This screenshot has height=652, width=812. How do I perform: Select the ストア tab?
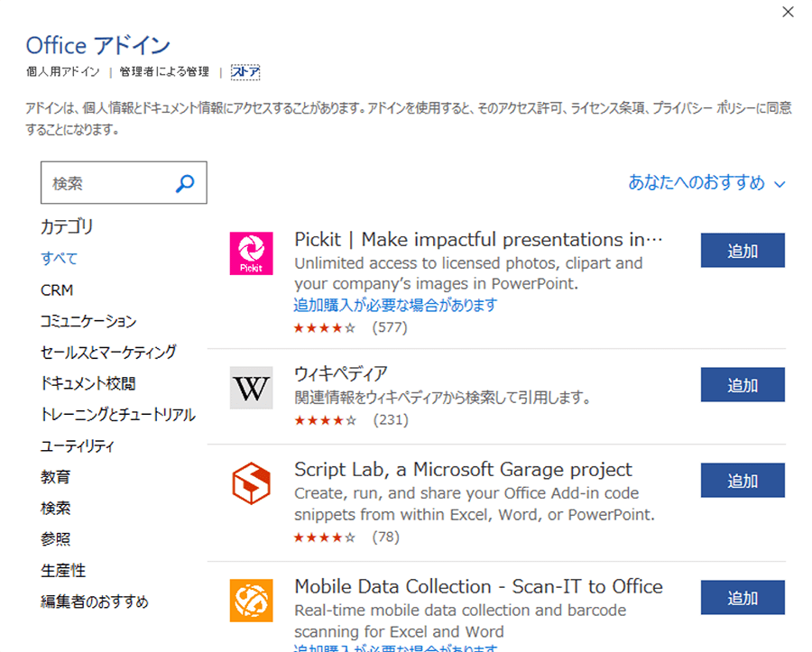pyautogui.click(x=245, y=71)
